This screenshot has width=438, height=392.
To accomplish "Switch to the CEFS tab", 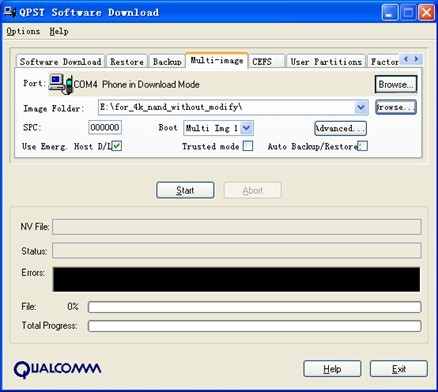I will (266, 62).
